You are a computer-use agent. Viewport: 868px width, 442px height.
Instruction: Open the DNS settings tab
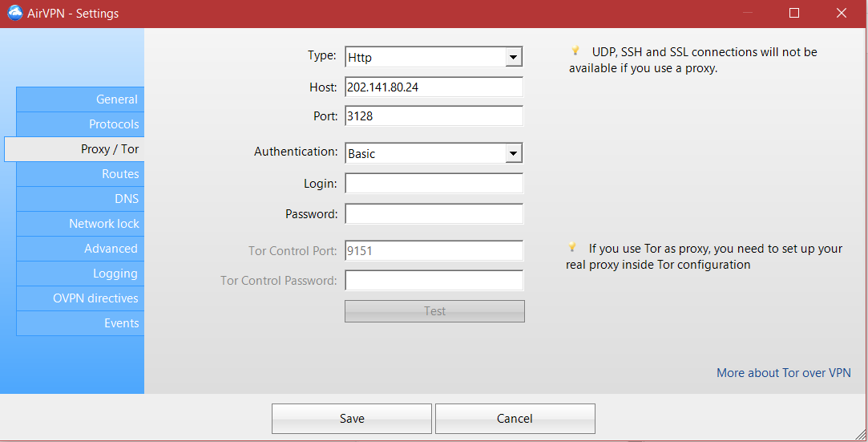(x=80, y=199)
